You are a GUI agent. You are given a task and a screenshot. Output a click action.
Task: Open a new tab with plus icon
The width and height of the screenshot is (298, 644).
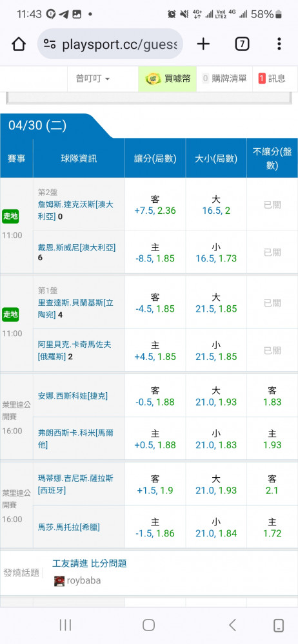coord(203,44)
